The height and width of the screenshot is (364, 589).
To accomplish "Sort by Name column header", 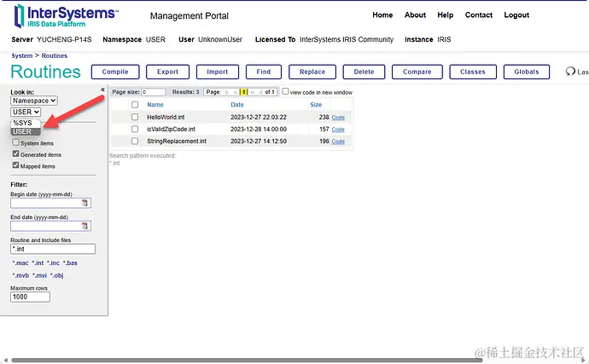I will pos(155,105).
